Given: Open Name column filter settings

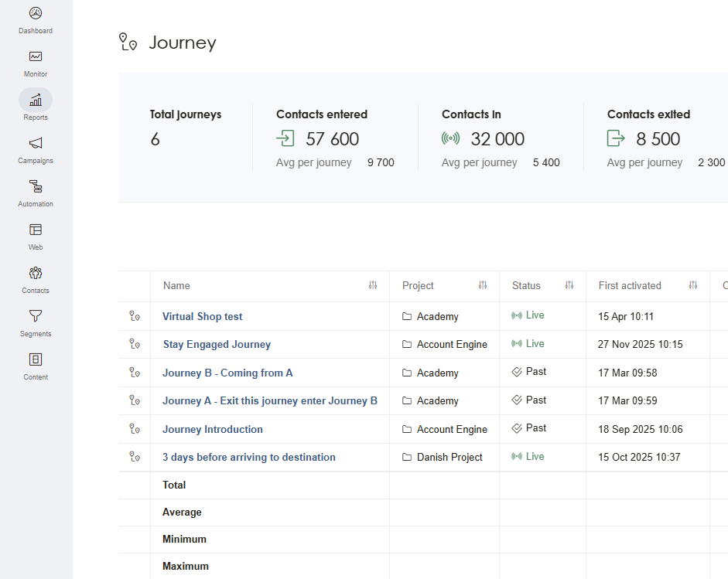Looking at the screenshot, I should (x=373, y=285).
